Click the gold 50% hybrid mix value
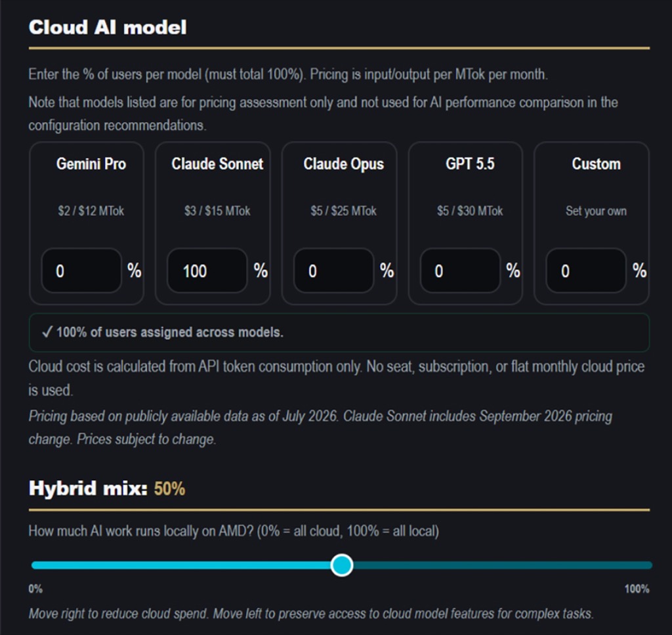Image resolution: width=672 pixels, height=635 pixels. click(169, 489)
